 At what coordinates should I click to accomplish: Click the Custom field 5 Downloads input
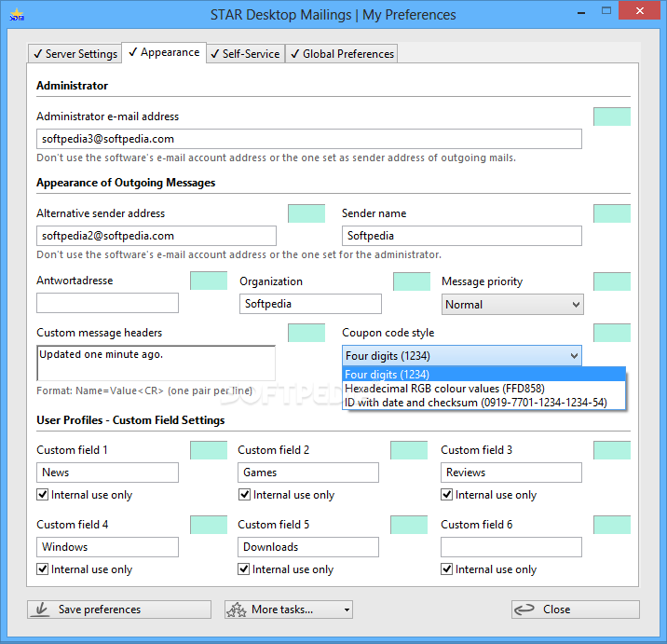coord(308,547)
